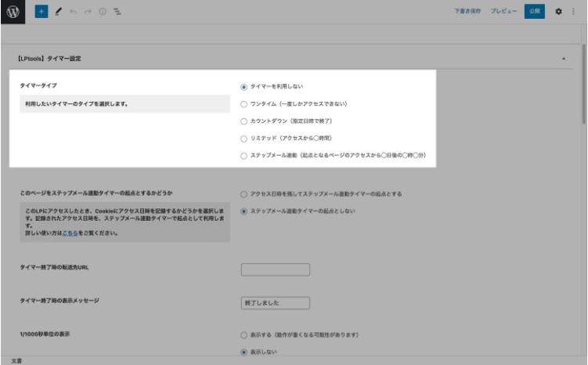This screenshot has height=365, width=588.
Task: Click the プレビュー preview button
Action: 503,11
